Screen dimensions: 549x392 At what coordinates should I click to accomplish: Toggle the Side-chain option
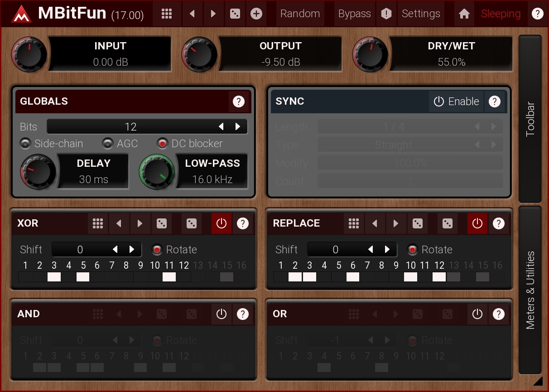click(x=25, y=144)
